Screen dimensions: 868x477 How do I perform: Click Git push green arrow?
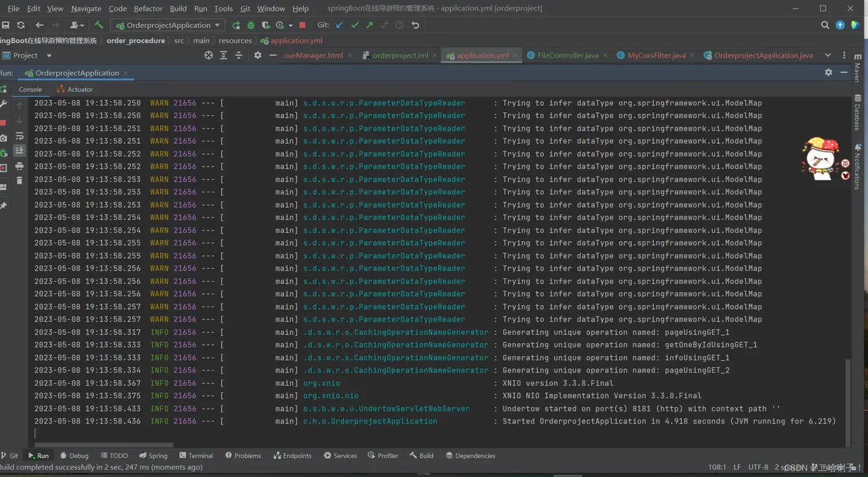(x=370, y=25)
